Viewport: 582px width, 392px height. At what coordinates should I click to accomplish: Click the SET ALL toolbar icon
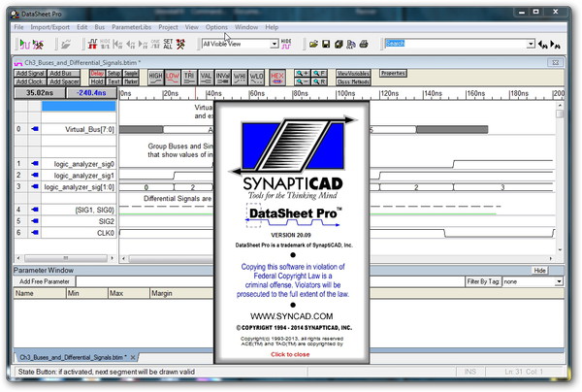point(168,45)
